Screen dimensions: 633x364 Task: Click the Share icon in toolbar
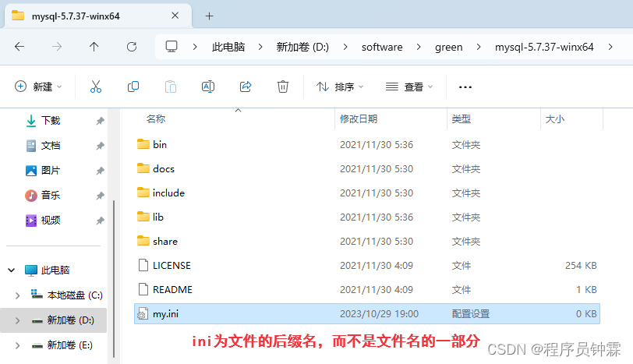[x=246, y=87]
